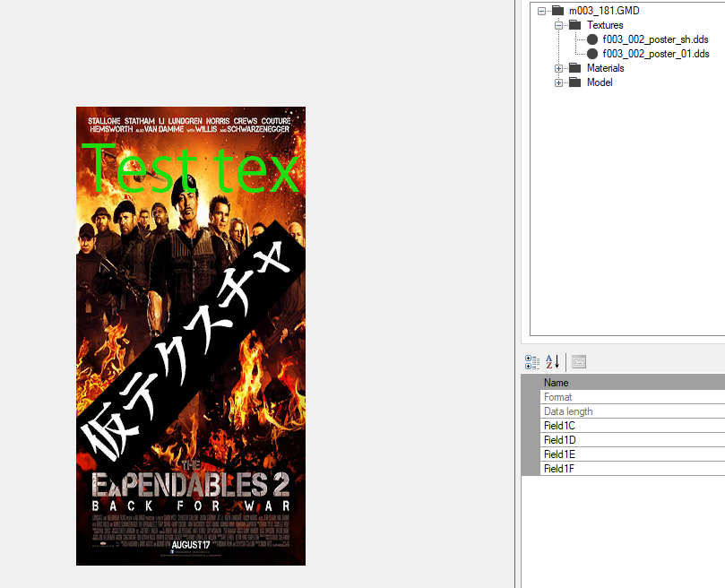Collapse the Textures folder node
Viewport: 725px width, 588px height.
click(558, 25)
